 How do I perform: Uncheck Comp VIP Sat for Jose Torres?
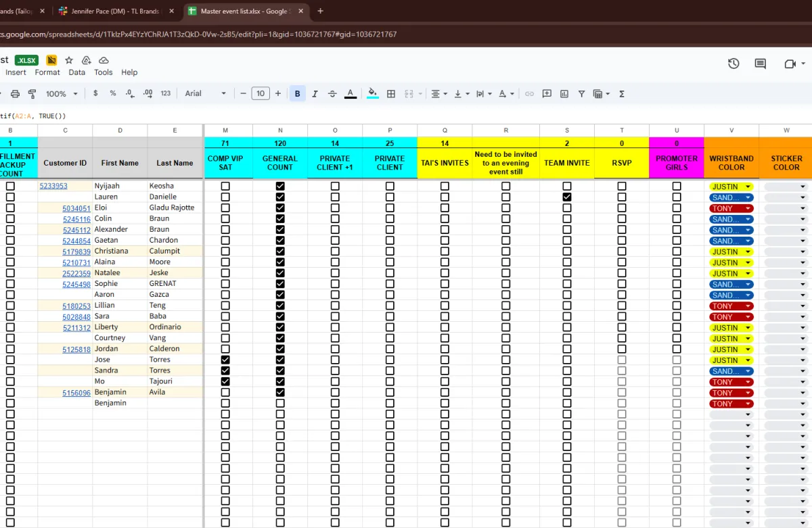coord(225,360)
